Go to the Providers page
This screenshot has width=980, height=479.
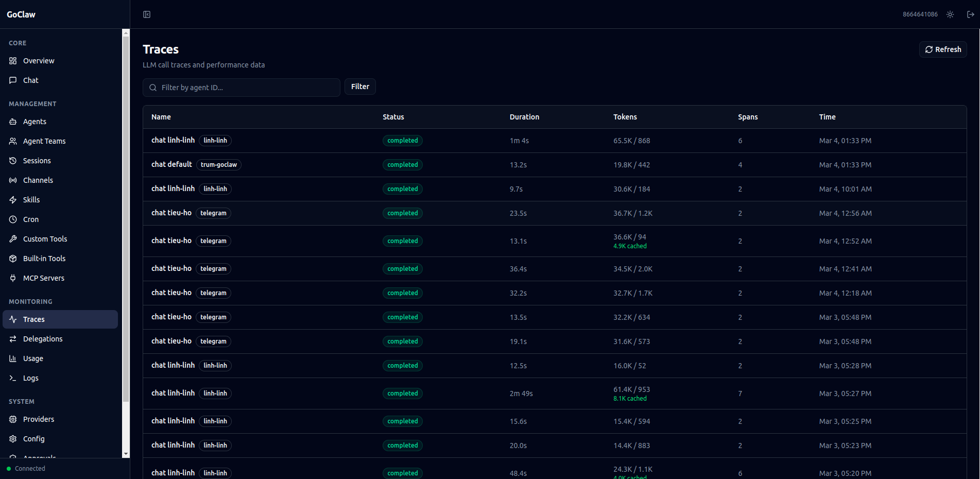[39, 419]
